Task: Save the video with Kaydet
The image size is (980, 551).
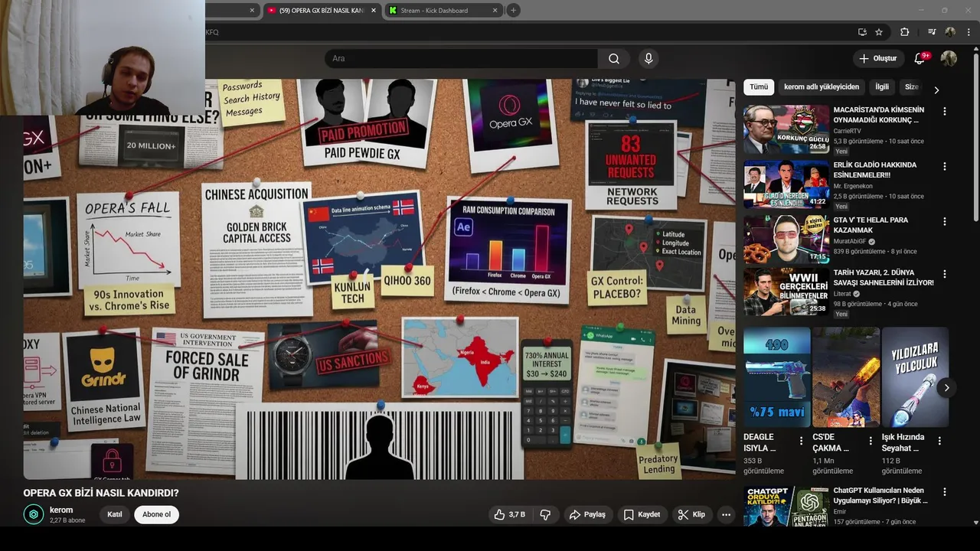Action: (x=642, y=514)
